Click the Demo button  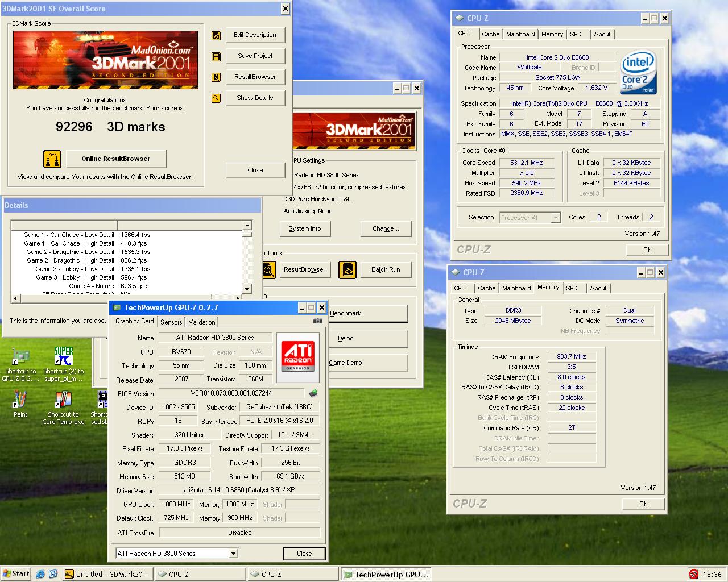[367, 338]
